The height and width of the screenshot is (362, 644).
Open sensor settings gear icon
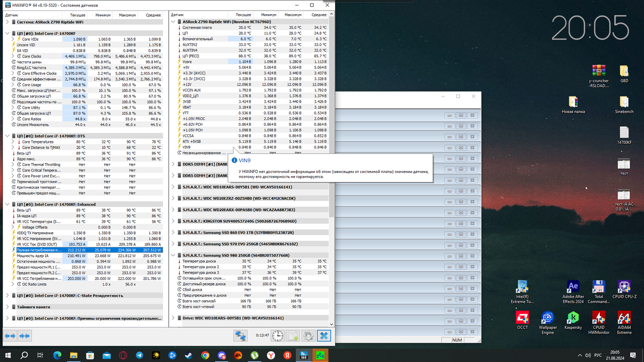click(x=308, y=335)
